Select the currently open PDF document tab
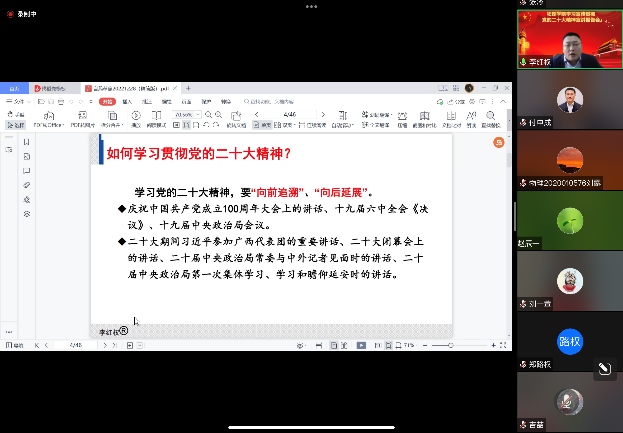The width and height of the screenshot is (623, 433). (125, 88)
